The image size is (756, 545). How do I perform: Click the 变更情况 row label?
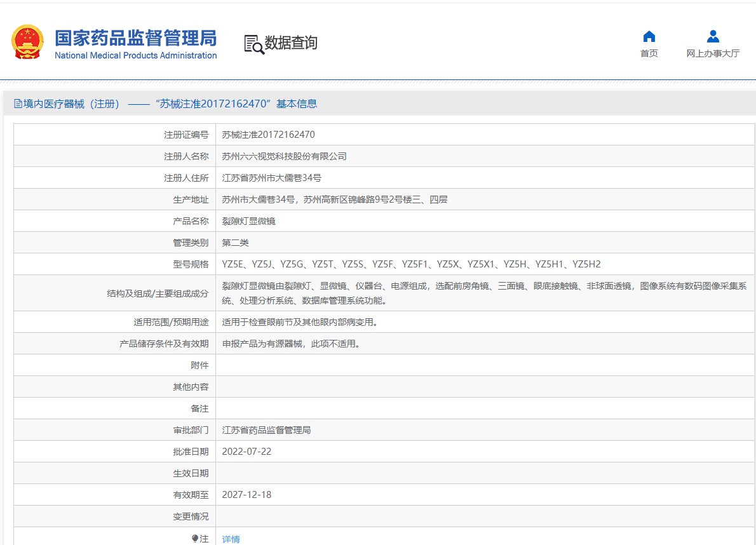coord(191,516)
